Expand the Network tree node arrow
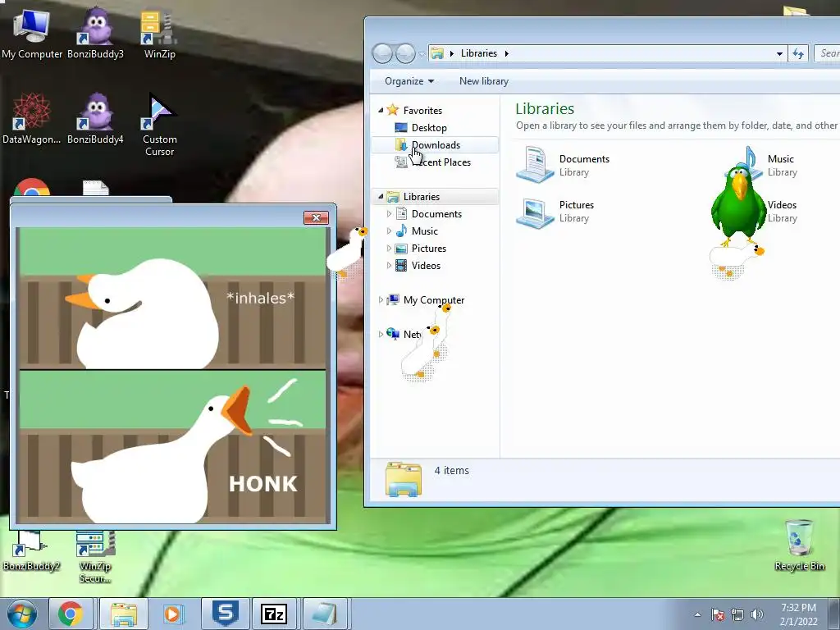Viewport: 840px width, 630px height. (381, 335)
